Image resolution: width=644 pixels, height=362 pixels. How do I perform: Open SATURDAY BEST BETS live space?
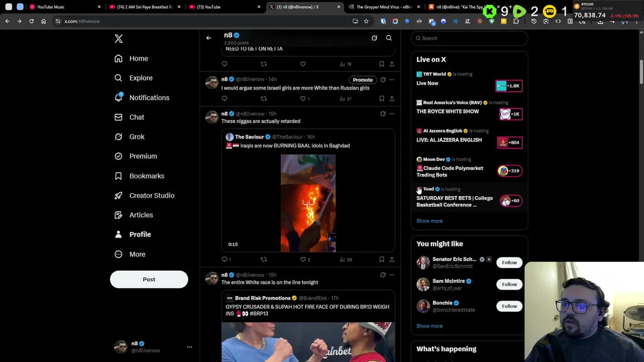[x=469, y=198]
